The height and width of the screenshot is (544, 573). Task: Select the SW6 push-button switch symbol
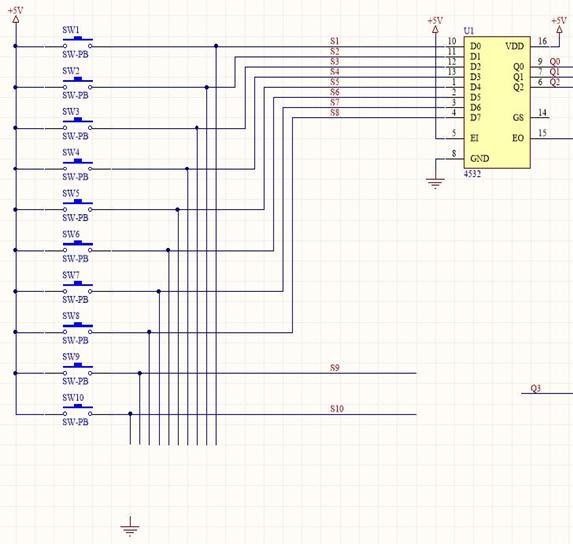pyautogui.click(x=77, y=247)
